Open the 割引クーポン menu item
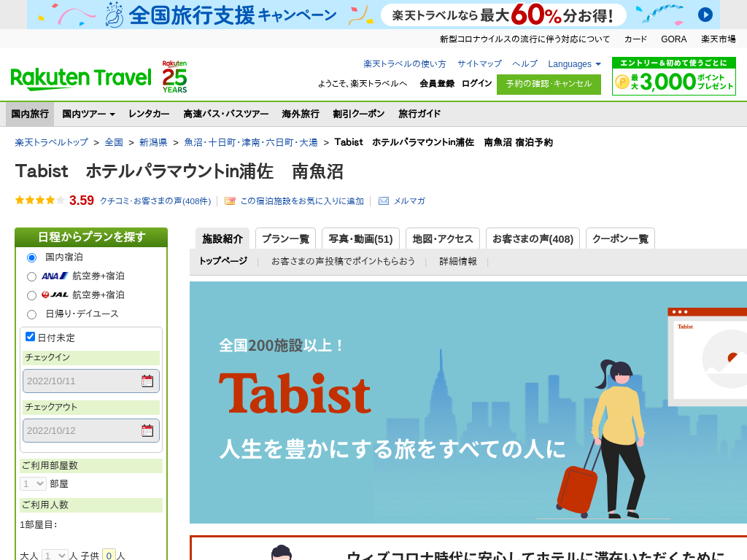The height and width of the screenshot is (560, 747). [359, 114]
